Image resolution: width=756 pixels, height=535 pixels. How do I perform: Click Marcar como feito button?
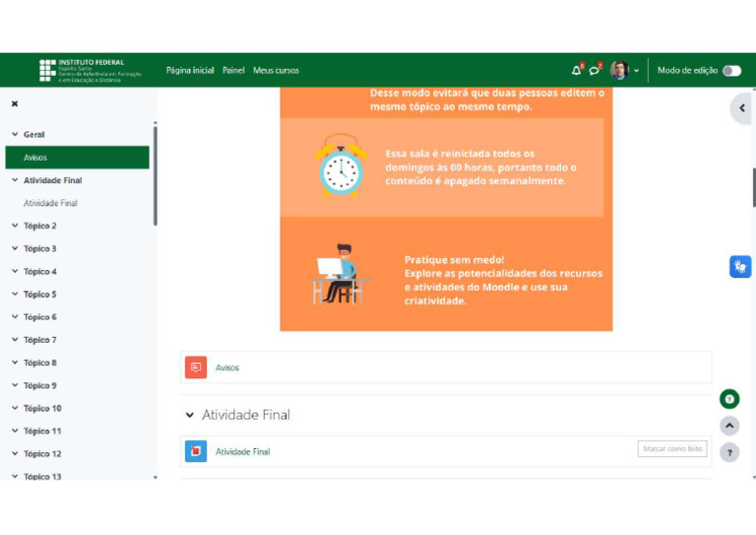coord(672,448)
